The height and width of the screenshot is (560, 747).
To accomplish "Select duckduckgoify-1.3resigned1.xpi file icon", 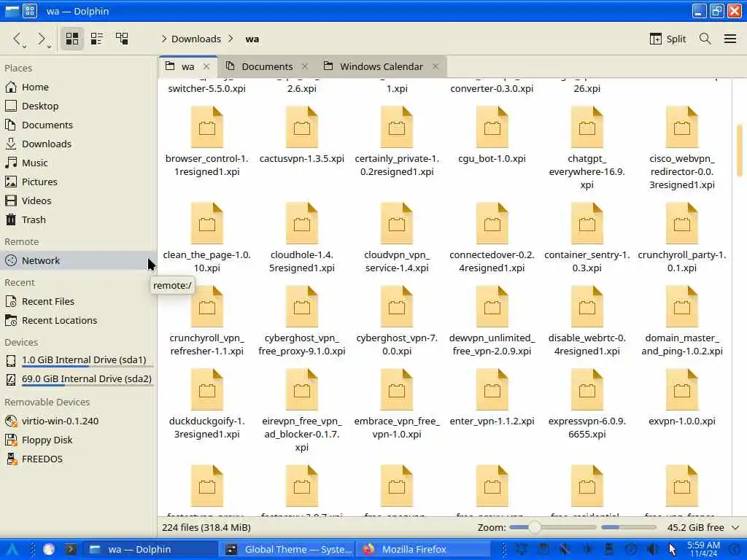I will pos(206,389).
